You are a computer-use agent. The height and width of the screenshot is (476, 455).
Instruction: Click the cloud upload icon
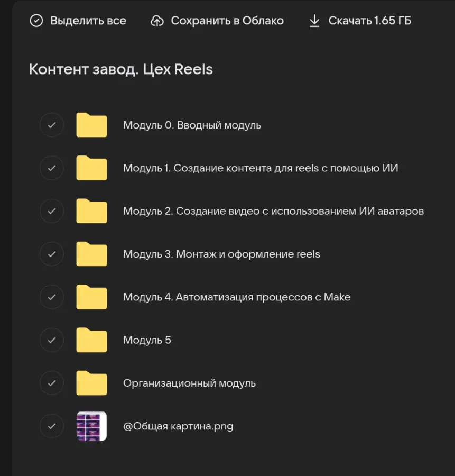point(157,21)
